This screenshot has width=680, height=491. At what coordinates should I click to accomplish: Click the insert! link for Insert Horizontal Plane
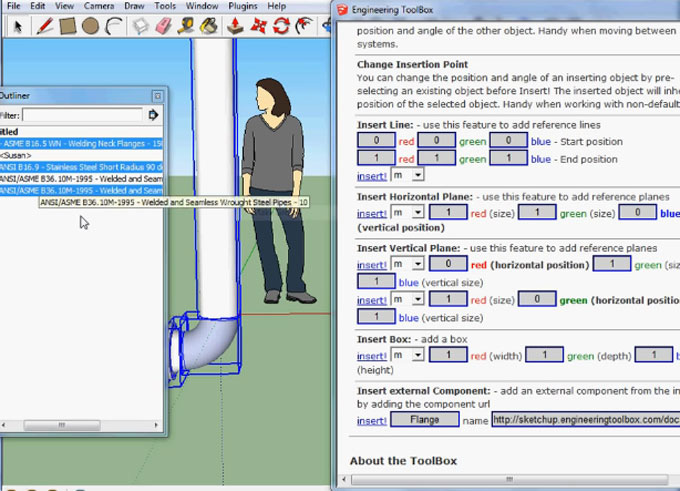pos(372,213)
